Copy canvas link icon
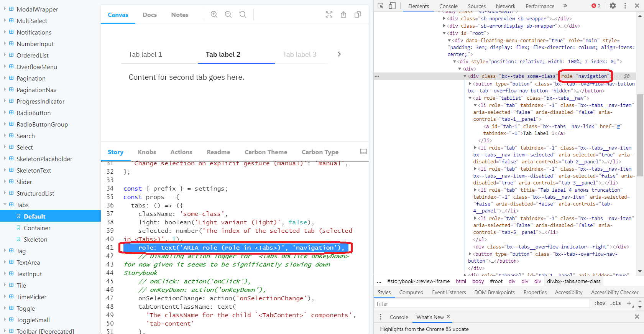This screenshot has height=334, width=644. click(x=358, y=15)
